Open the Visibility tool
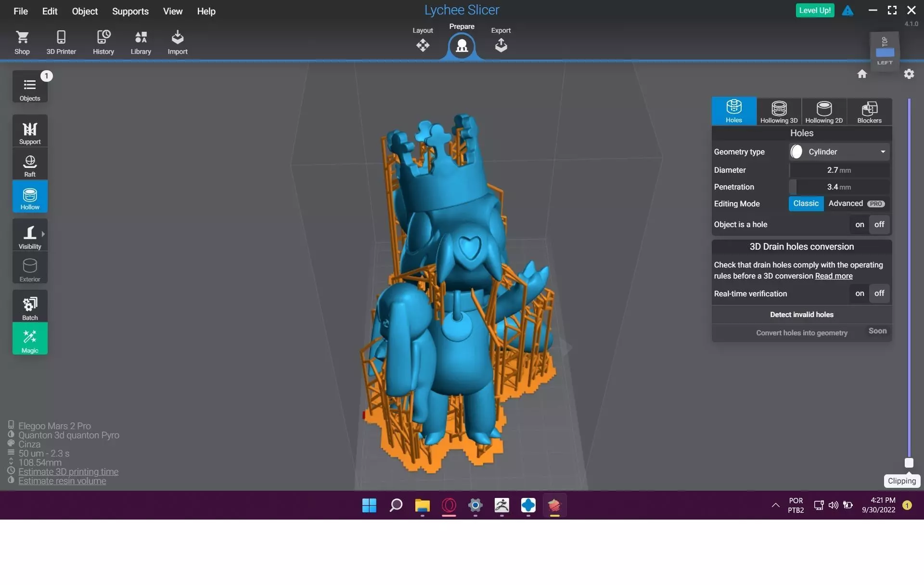 click(x=30, y=235)
